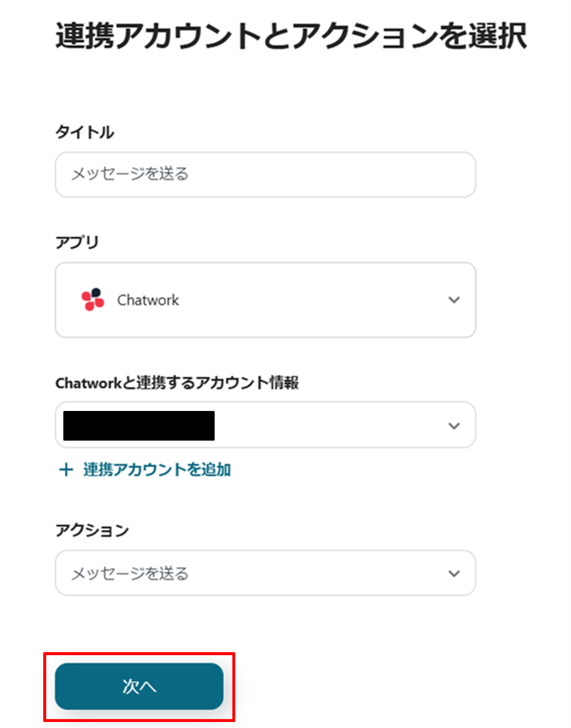Screen dimensions: 571x728
Task: Click the heading 連携アカウントとアクションを選択
Action: pyautogui.click(x=291, y=36)
